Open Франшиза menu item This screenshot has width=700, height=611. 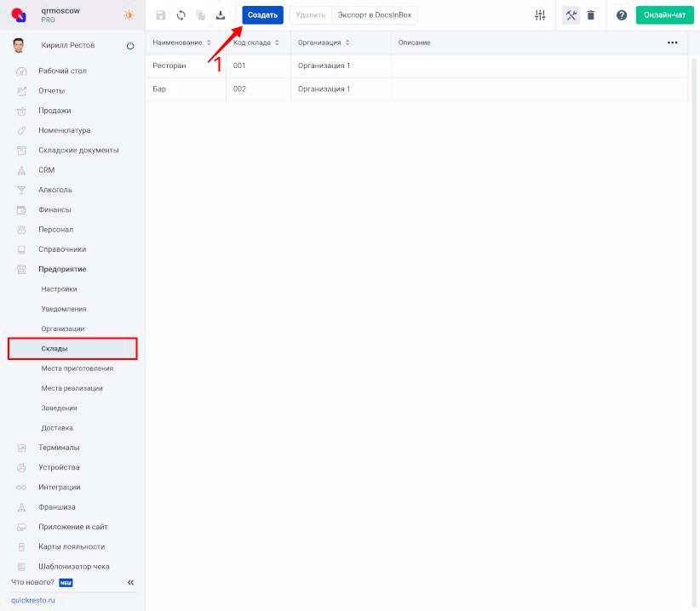[x=57, y=507]
